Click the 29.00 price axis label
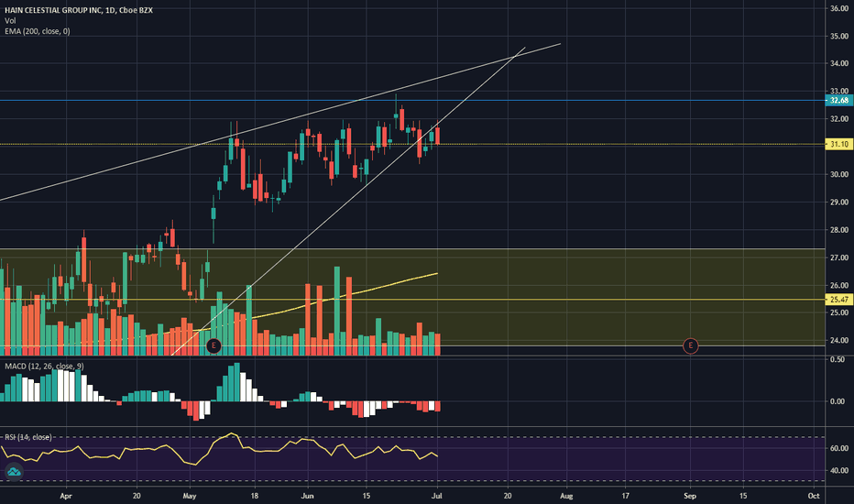854x504 pixels. [839, 203]
